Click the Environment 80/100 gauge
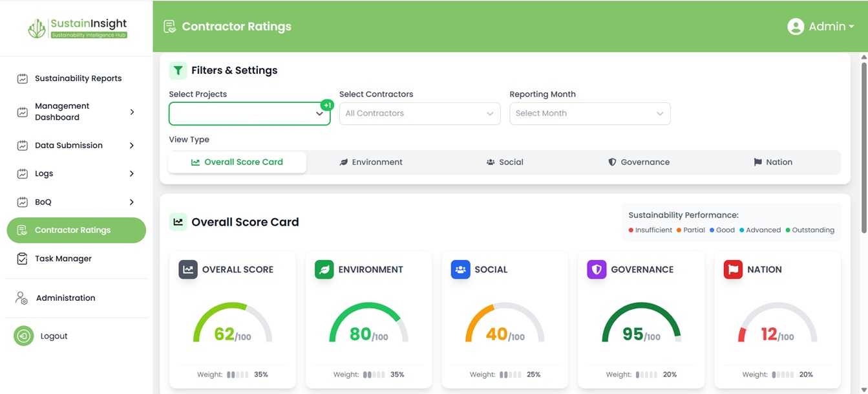 click(x=368, y=325)
